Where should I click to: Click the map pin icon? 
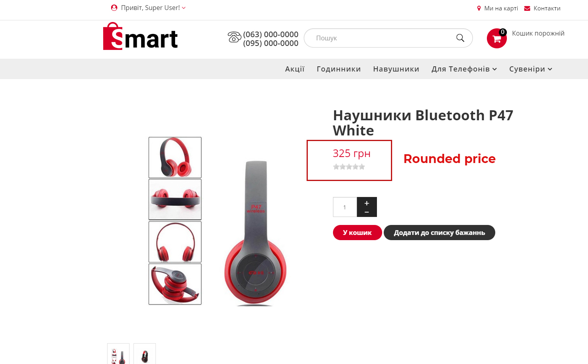coord(479,8)
